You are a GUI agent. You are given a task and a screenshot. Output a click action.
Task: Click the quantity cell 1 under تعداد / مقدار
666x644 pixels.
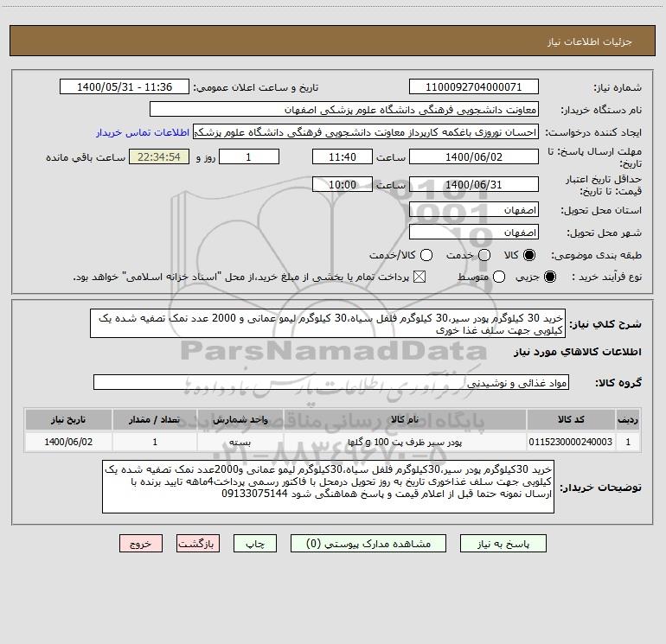click(155, 442)
